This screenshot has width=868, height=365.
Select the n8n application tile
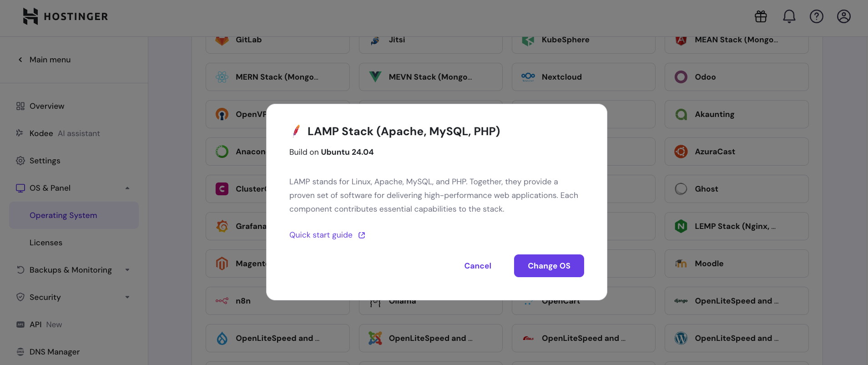pyautogui.click(x=242, y=300)
